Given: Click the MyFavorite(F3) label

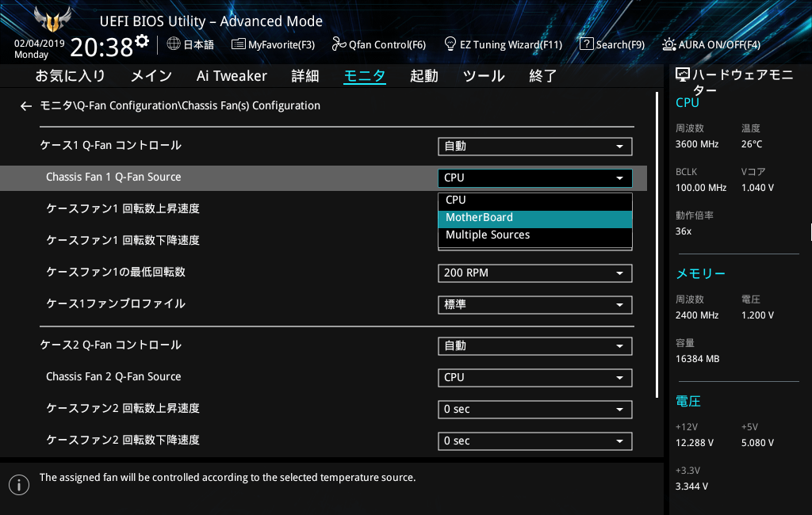Looking at the screenshot, I should tap(282, 45).
